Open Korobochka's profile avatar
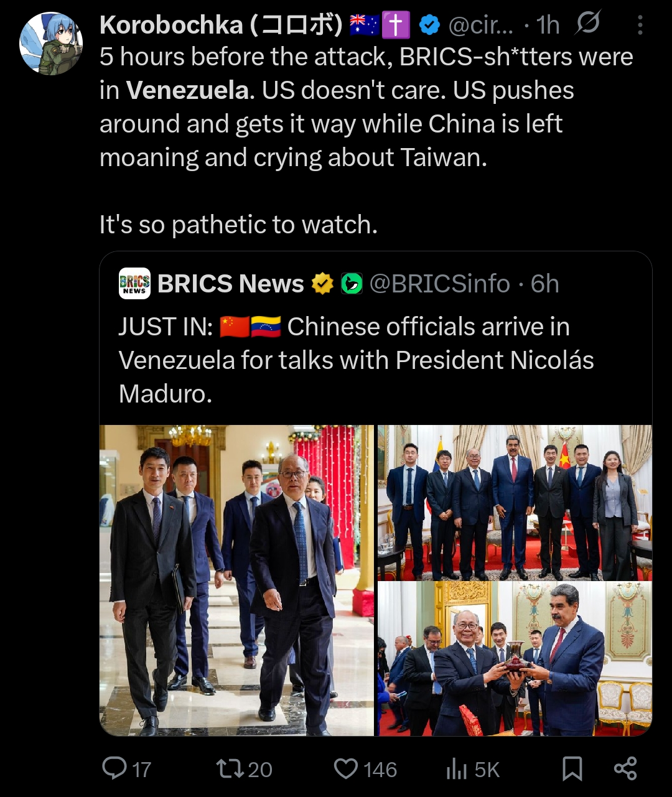This screenshot has height=797, width=672. point(51,43)
